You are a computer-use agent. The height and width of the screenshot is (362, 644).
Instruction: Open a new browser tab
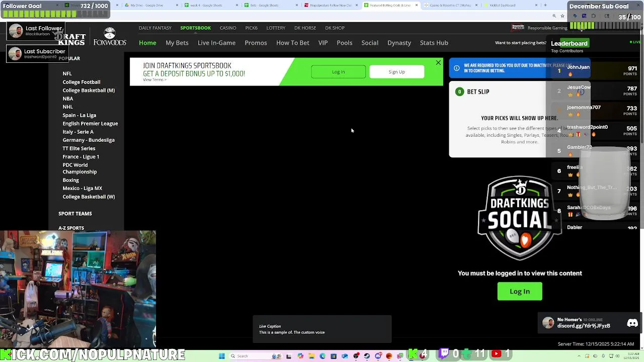click(545, 5)
